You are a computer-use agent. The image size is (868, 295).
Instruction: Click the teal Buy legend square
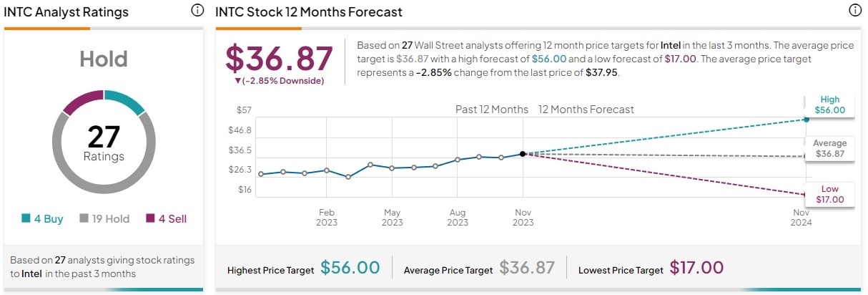(26, 219)
